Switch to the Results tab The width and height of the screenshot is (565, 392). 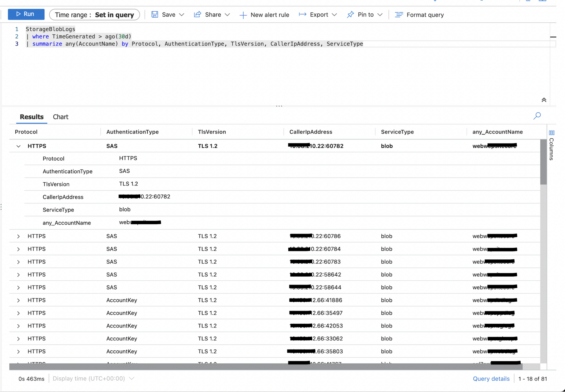pos(31,117)
